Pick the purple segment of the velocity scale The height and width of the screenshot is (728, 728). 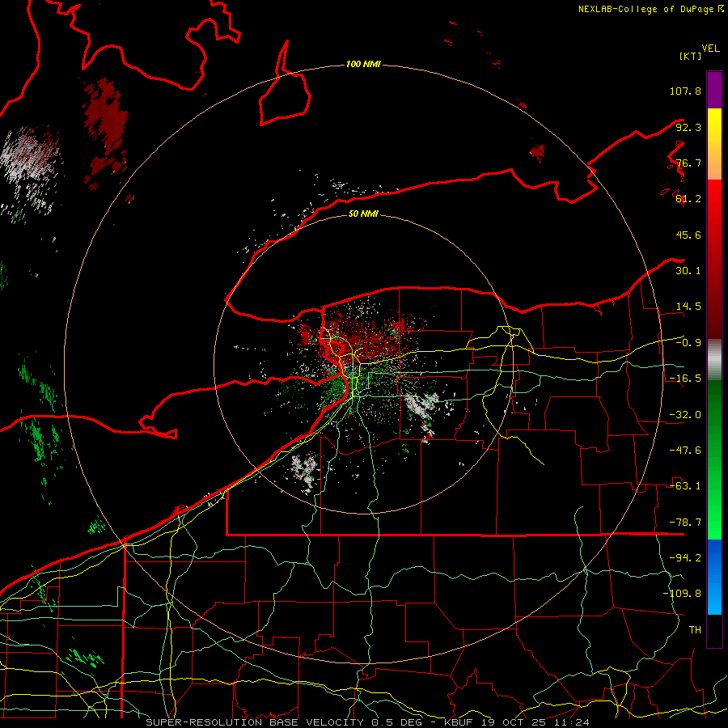714,90
